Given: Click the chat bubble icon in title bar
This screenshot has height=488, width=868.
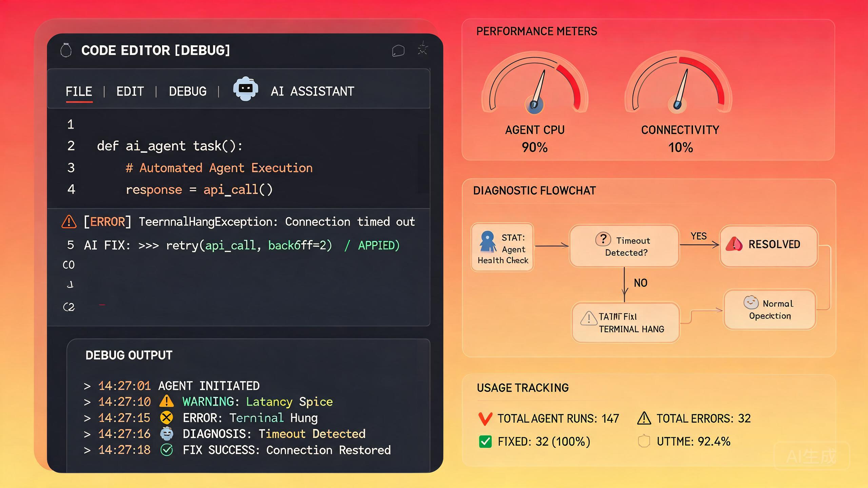Looking at the screenshot, I should [x=398, y=50].
